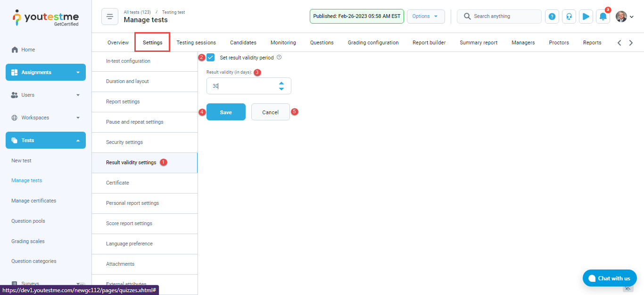Decrease result validity days with down arrow

point(281,89)
